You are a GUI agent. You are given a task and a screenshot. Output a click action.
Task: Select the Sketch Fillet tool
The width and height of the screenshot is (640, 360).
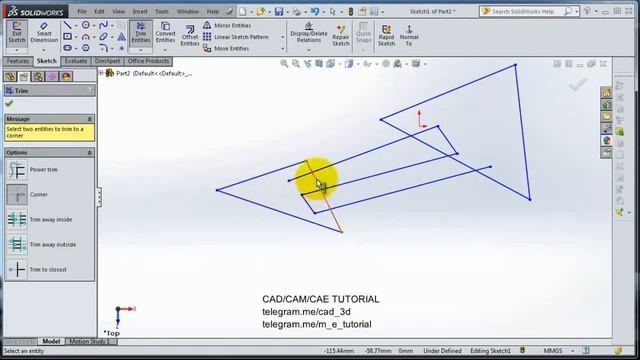tap(104, 48)
